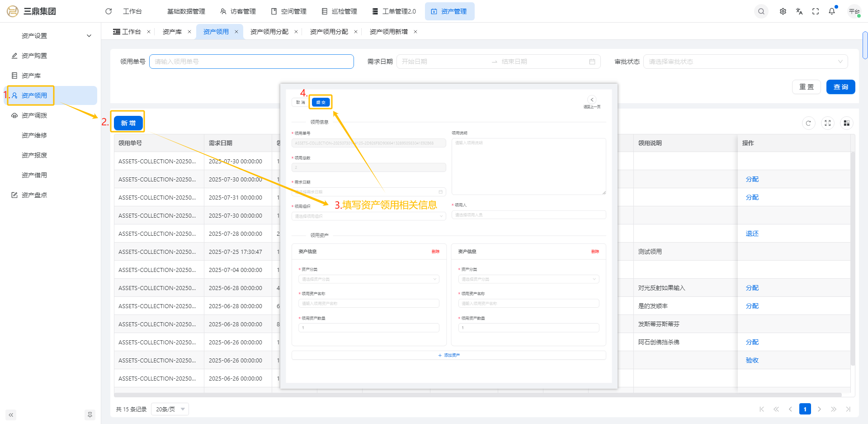The width and height of the screenshot is (868, 424).
Task: Open settings gear icon in top bar
Action: pos(783,11)
